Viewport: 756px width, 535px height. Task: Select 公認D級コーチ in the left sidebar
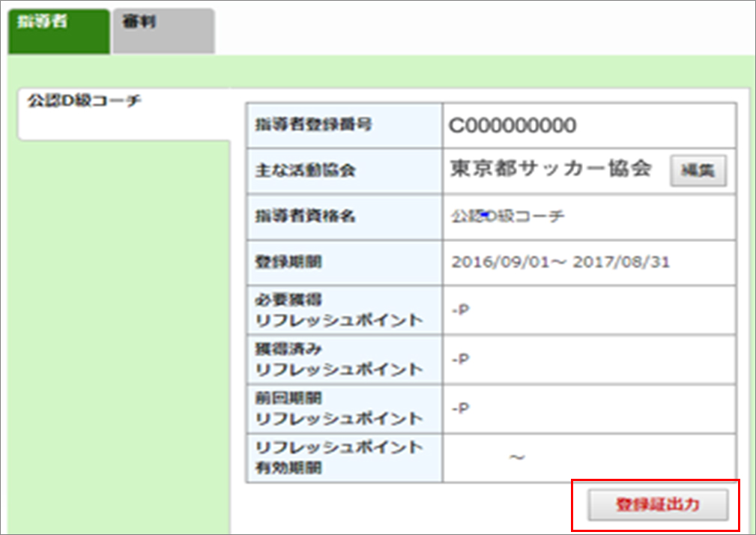click(x=84, y=101)
